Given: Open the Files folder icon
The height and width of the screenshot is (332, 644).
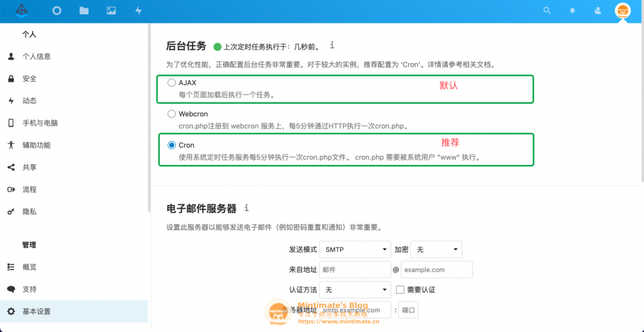Looking at the screenshot, I should click(84, 11).
